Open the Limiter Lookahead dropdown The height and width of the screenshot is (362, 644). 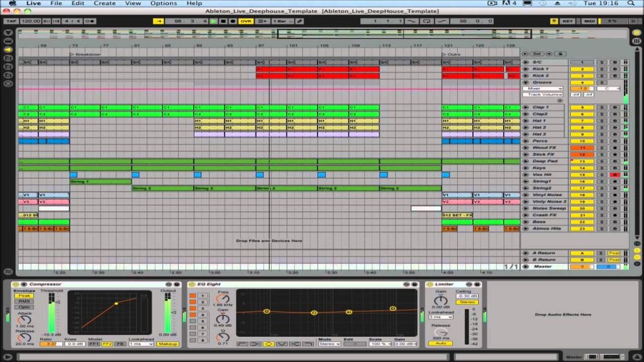point(441,317)
